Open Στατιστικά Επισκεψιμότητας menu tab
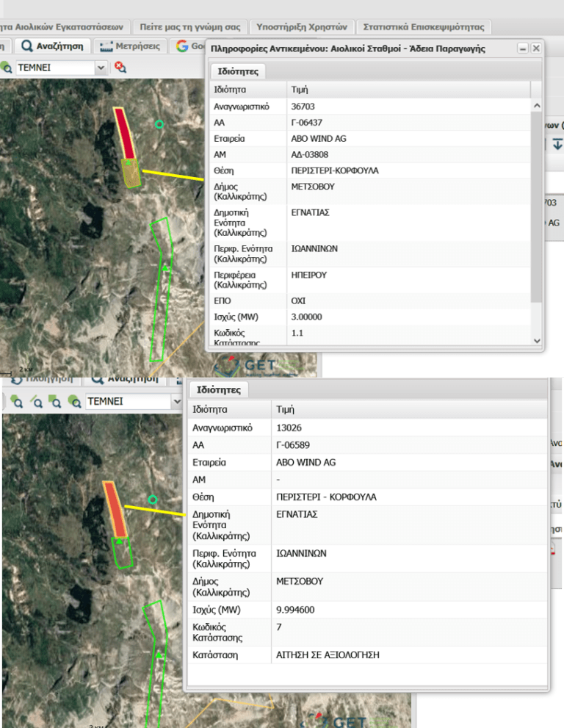The image size is (564, 728). click(x=423, y=27)
